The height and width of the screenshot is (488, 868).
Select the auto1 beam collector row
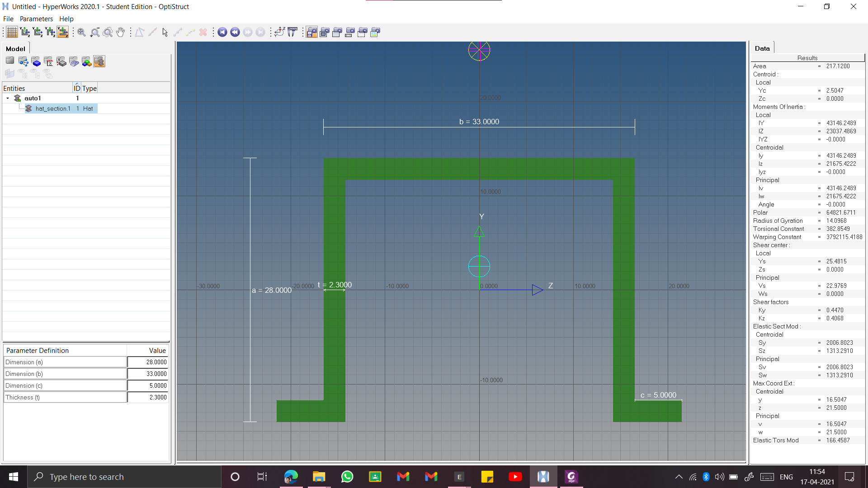pyautogui.click(x=86, y=98)
